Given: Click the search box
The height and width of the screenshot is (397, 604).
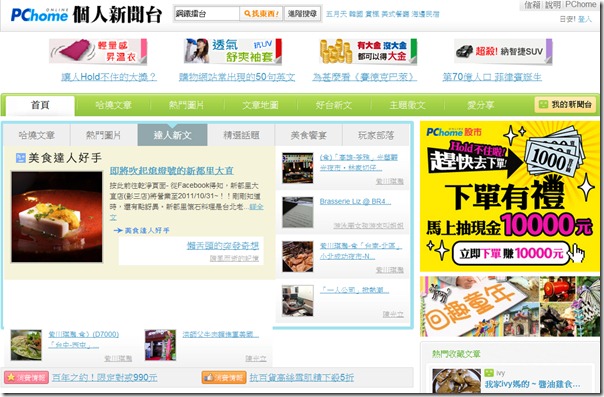Looking at the screenshot, I should click(207, 13).
